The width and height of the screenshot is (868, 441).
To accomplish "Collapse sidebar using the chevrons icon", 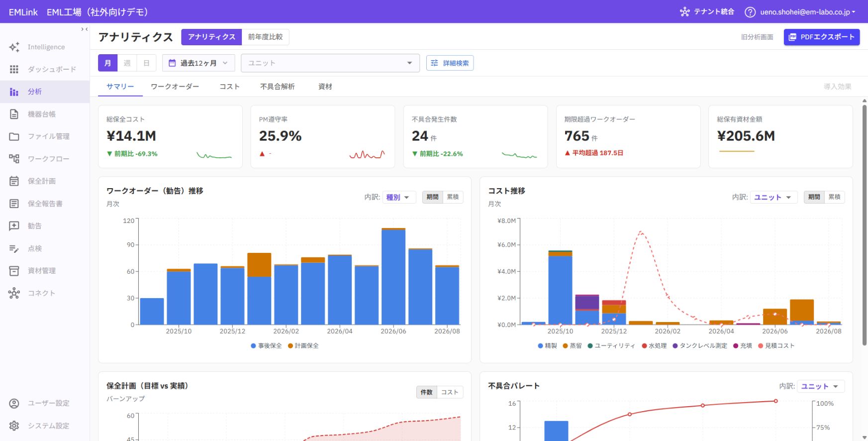I will coord(85,29).
